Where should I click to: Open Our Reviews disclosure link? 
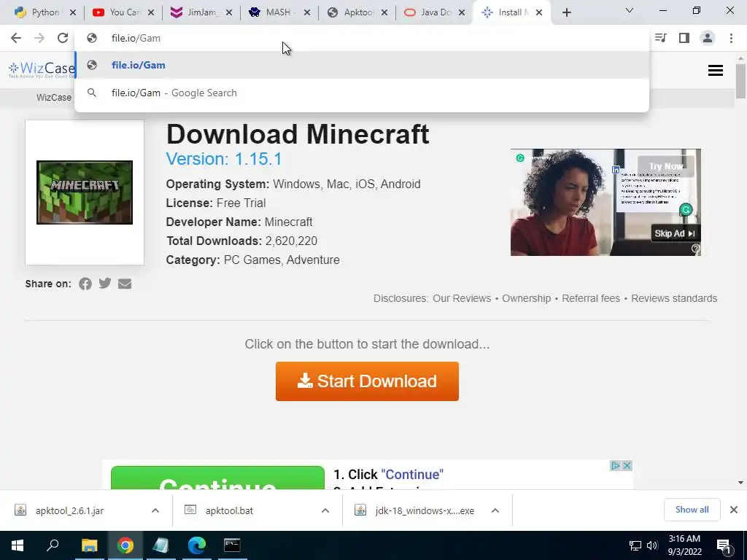pos(462,298)
